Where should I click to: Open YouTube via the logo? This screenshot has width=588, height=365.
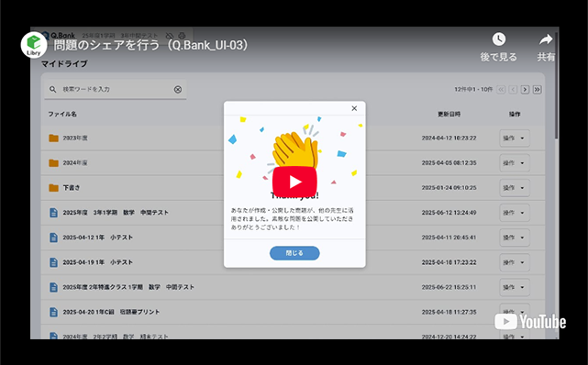(x=530, y=322)
